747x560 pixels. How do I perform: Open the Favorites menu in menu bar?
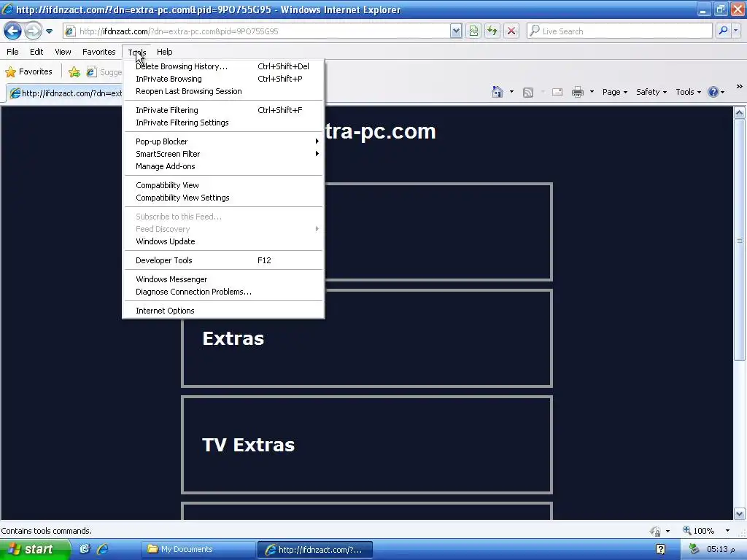(x=99, y=52)
